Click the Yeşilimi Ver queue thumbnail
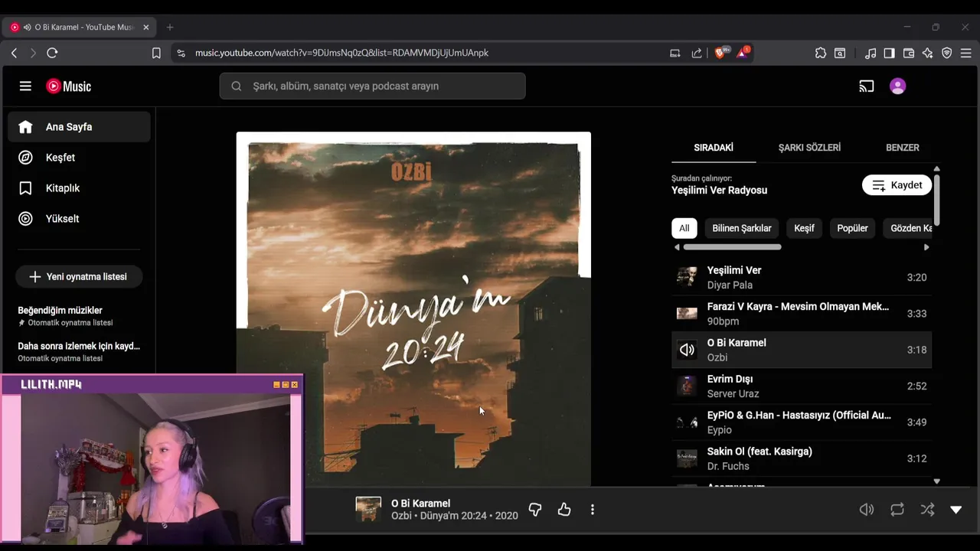The width and height of the screenshot is (980, 551). 687,277
